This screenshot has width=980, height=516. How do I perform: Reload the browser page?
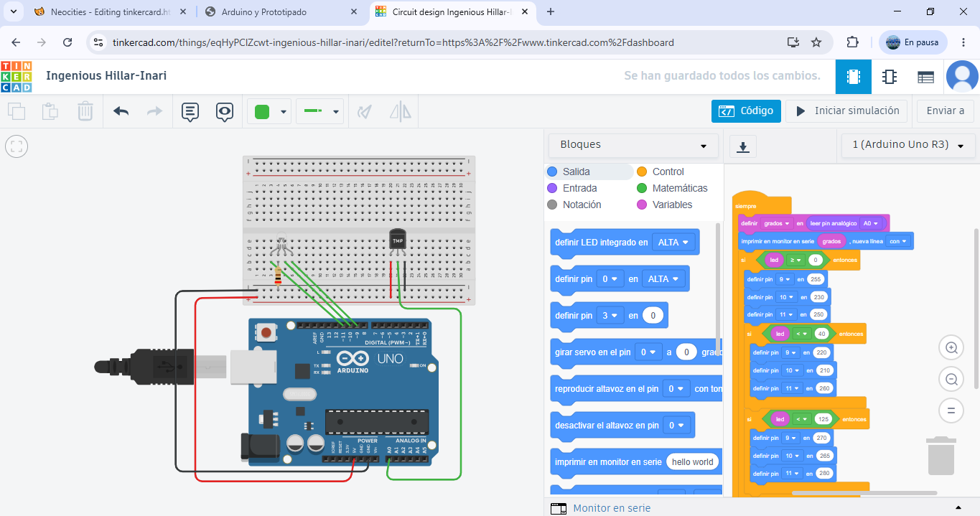(x=67, y=42)
